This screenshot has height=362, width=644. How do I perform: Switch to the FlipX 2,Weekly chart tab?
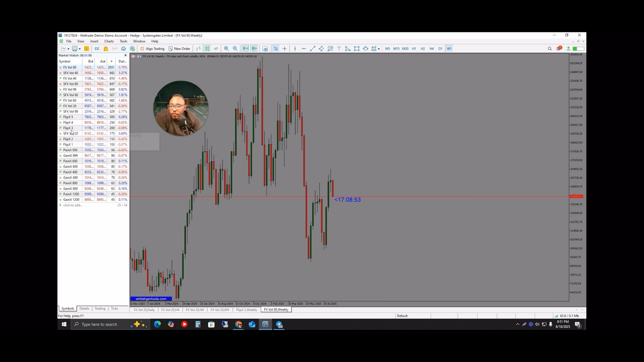point(246,309)
